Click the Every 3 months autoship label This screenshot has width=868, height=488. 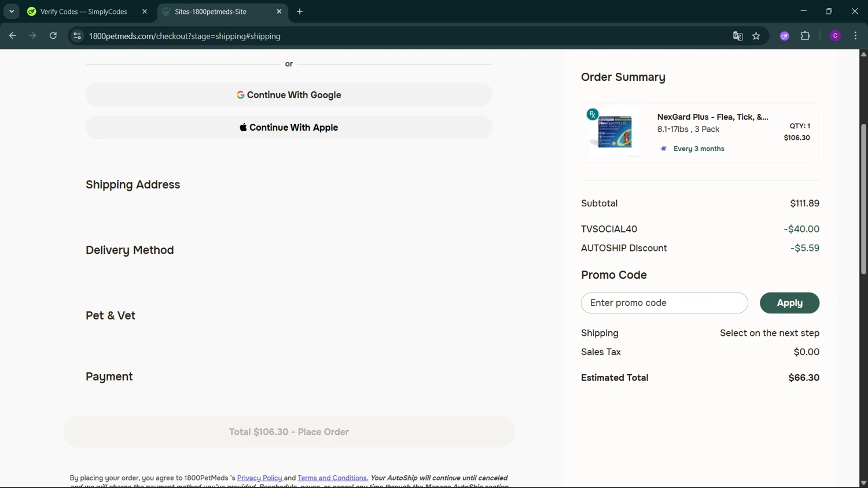coord(698,149)
